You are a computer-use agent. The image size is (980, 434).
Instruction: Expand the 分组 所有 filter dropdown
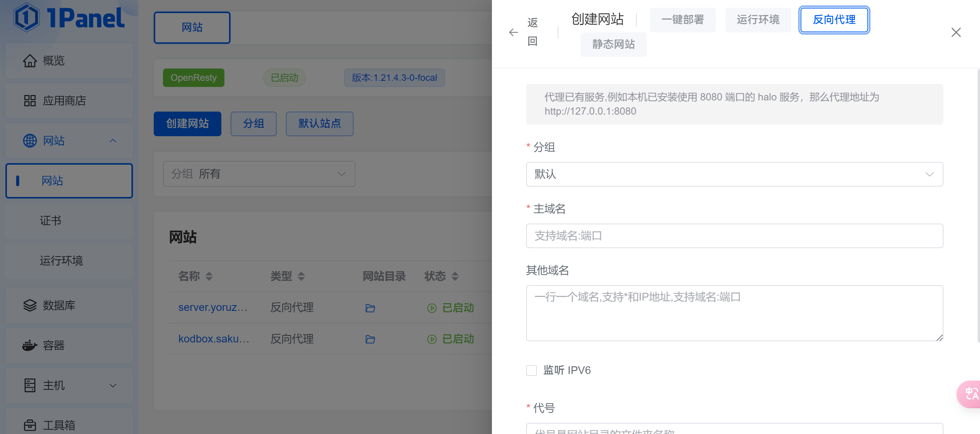(259, 174)
